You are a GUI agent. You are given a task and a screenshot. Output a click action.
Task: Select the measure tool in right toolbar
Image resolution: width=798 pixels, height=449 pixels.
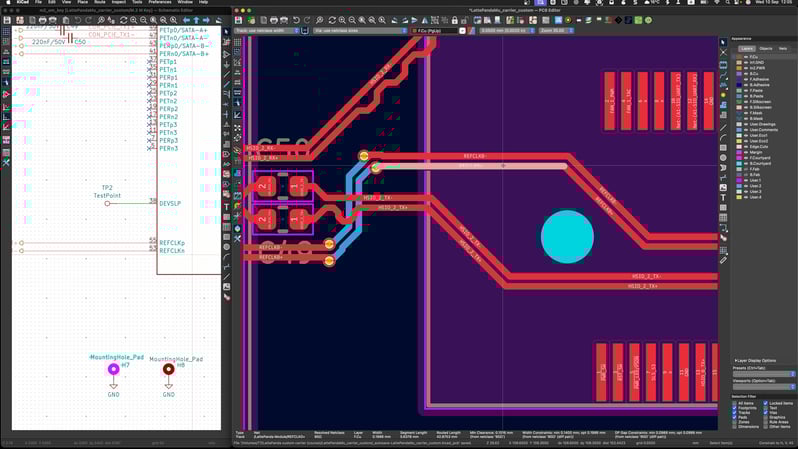(x=723, y=260)
